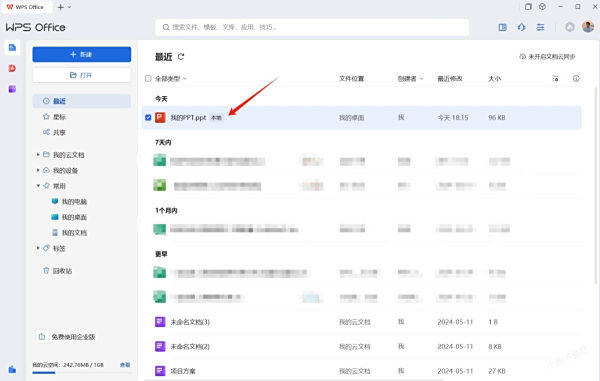600x381 pixels.
Task: Click the purple icon of 未命名文档(2)
Action: pos(160,346)
